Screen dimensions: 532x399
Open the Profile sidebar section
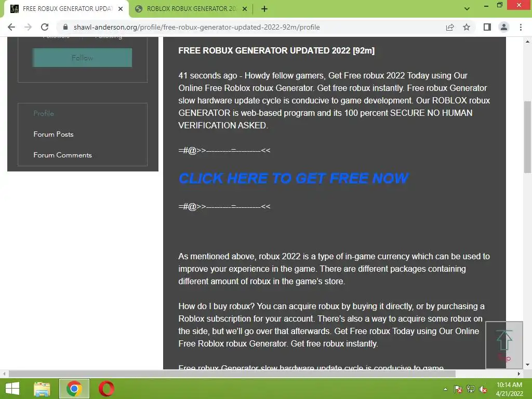point(44,113)
